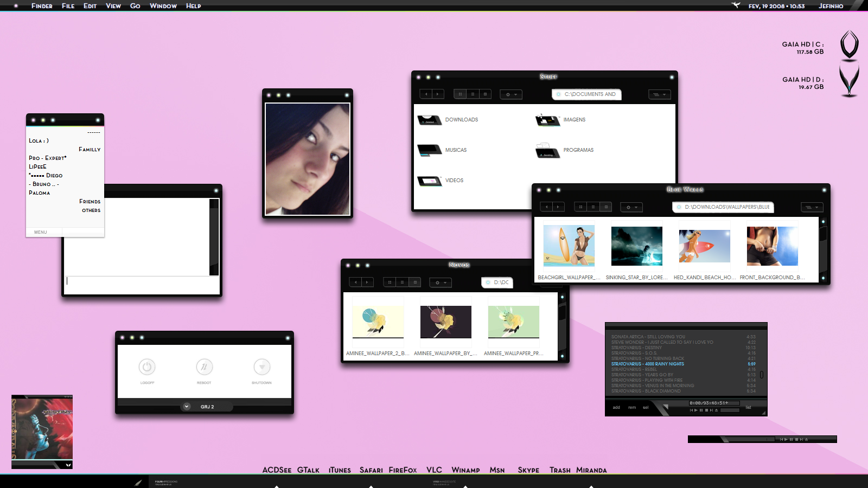Switch Blue Walls window to icon view
Image resolution: width=868 pixels, height=488 pixels.
point(580,207)
